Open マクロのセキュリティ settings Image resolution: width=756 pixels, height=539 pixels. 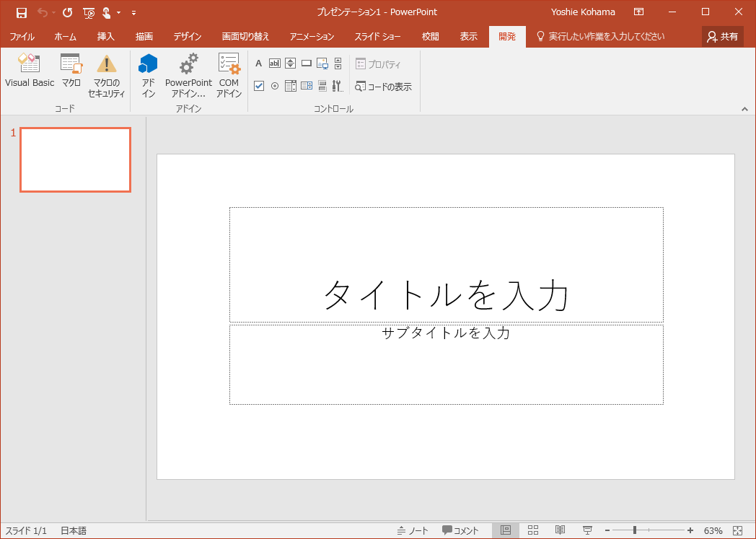click(107, 75)
